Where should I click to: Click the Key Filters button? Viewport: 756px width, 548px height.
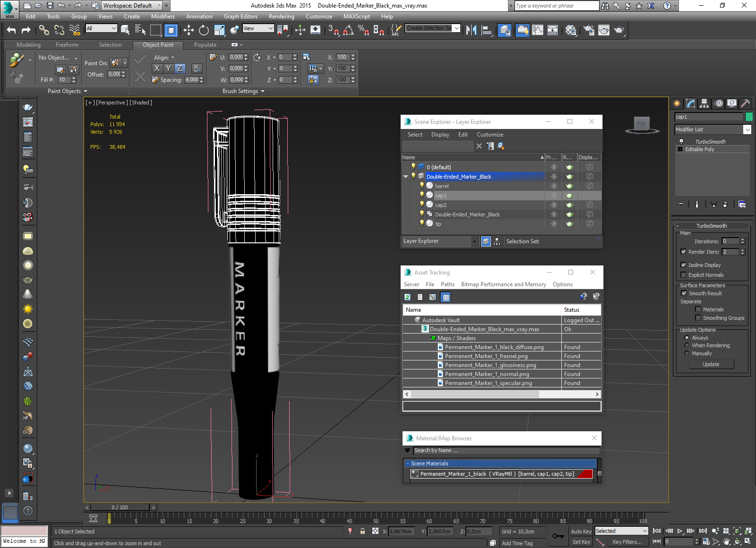tap(627, 542)
